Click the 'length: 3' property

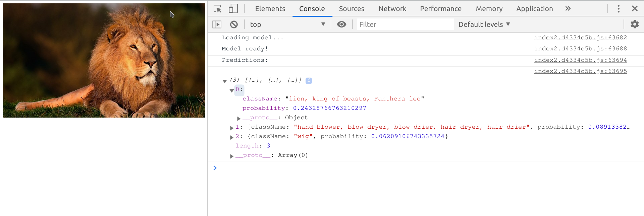click(x=253, y=146)
